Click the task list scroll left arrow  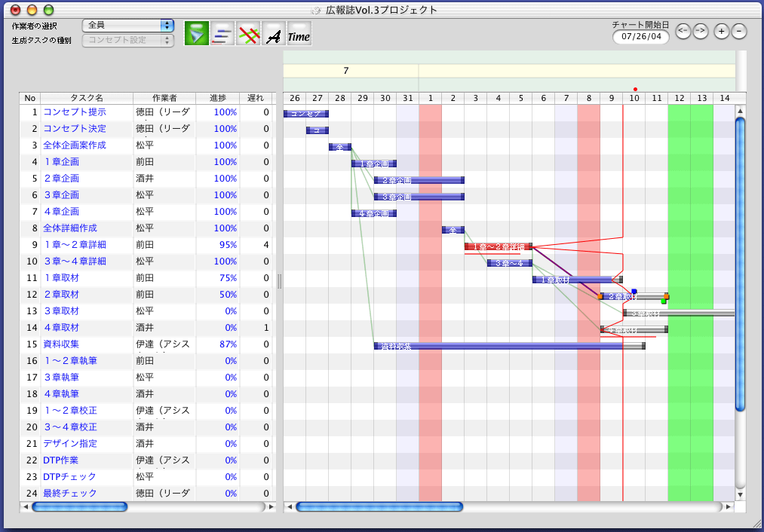pos(26,506)
